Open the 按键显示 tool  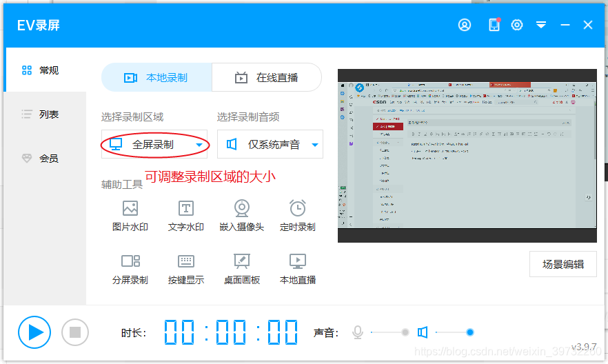click(185, 269)
